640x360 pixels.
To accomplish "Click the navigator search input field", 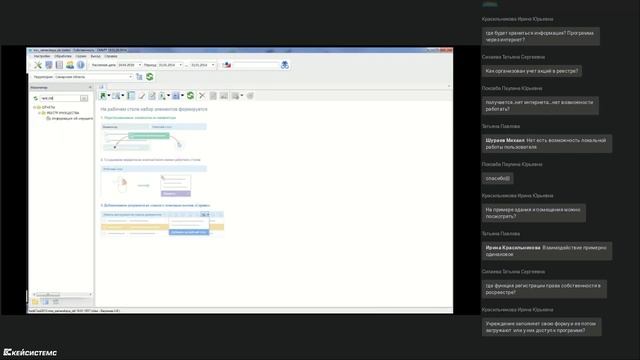I will pos(60,98).
